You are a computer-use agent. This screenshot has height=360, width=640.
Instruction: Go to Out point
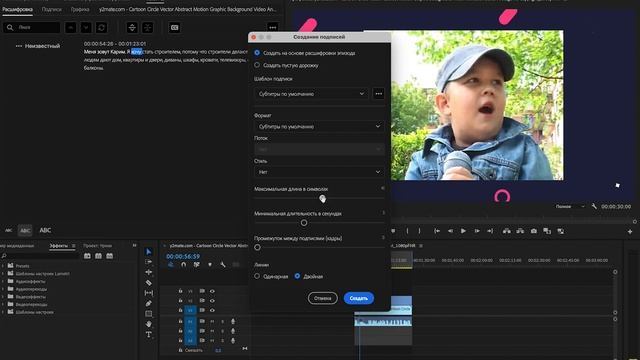[x=490, y=231]
